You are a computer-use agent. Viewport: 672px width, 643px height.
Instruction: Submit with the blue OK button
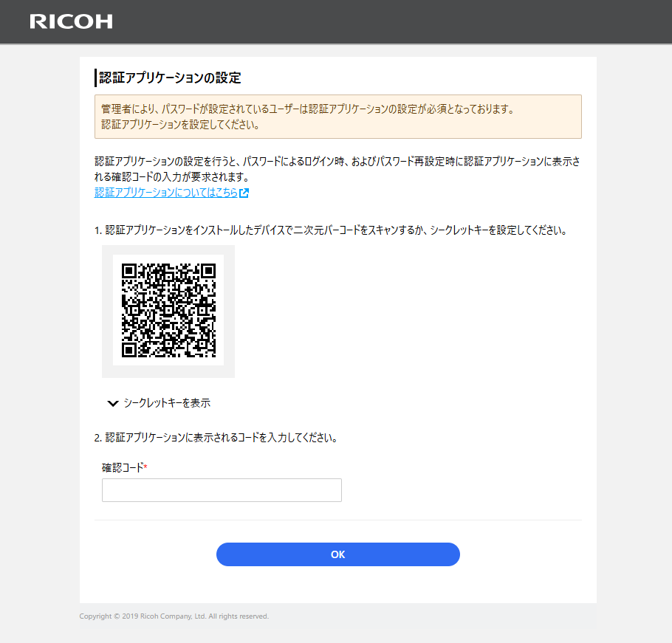pos(338,554)
